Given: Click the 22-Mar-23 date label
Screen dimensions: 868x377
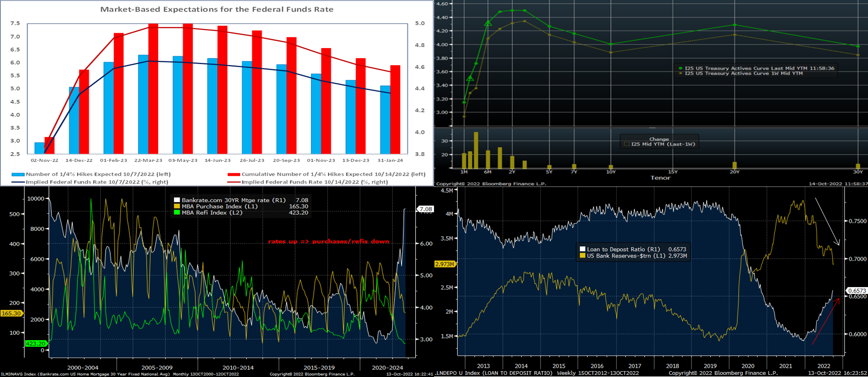Looking at the screenshot, I should [x=148, y=160].
